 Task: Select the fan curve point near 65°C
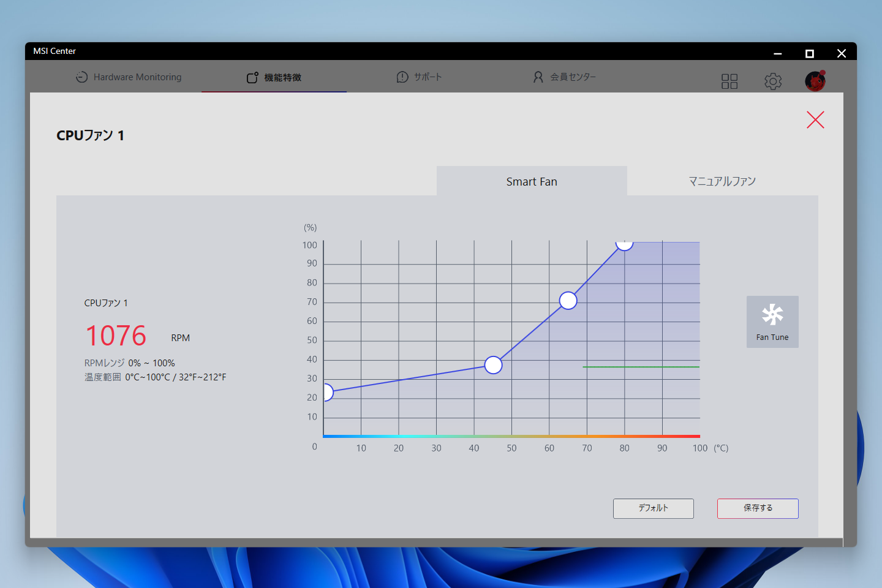click(568, 301)
